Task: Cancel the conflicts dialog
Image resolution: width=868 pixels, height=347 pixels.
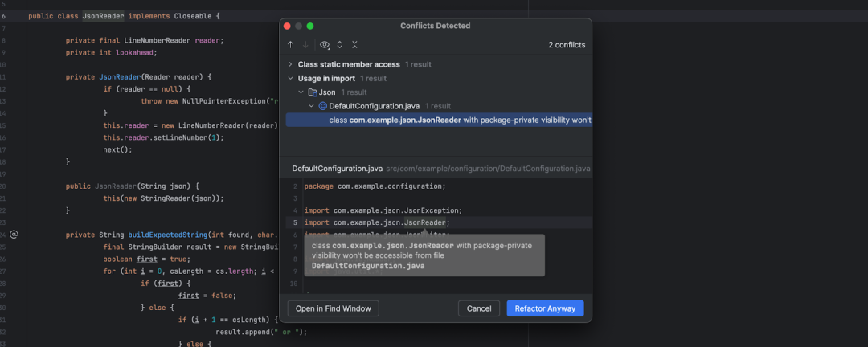Action: point(479,308)
